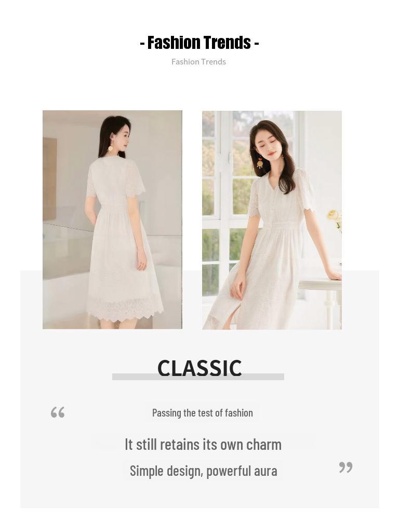Select 'Simple design, powerful aura' line
399x532 pixels.
(x=204, y=471)
